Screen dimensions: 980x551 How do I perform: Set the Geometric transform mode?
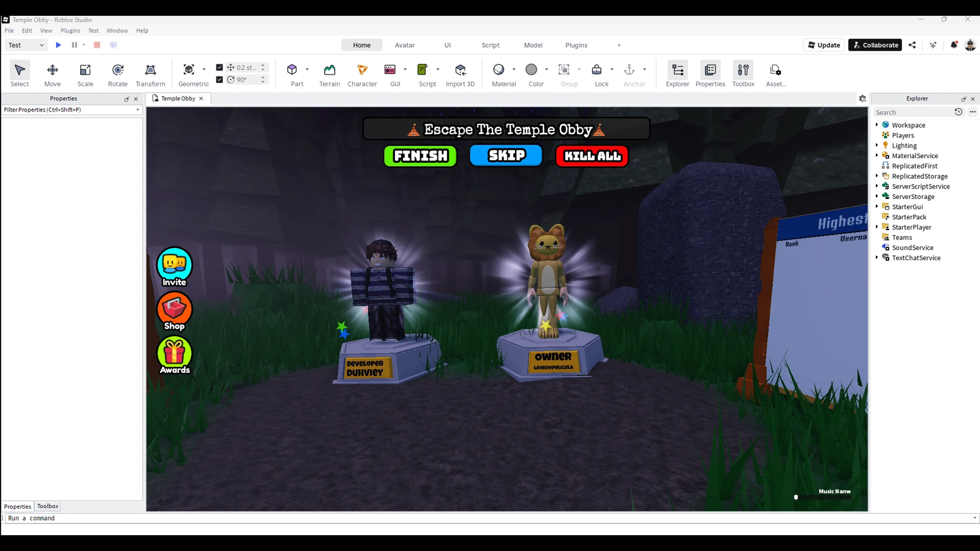[x=194, y=74]
